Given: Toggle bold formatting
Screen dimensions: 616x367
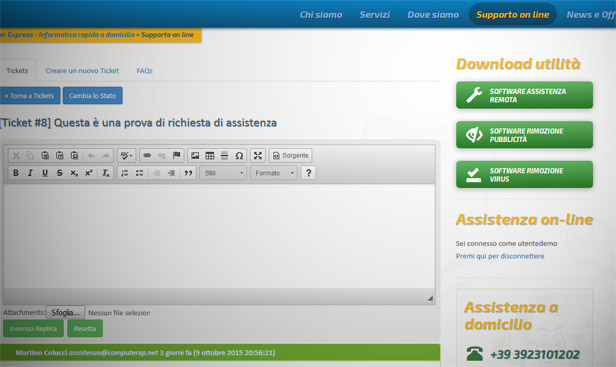Looking at the screenshot, I should [x=16, y=173].
